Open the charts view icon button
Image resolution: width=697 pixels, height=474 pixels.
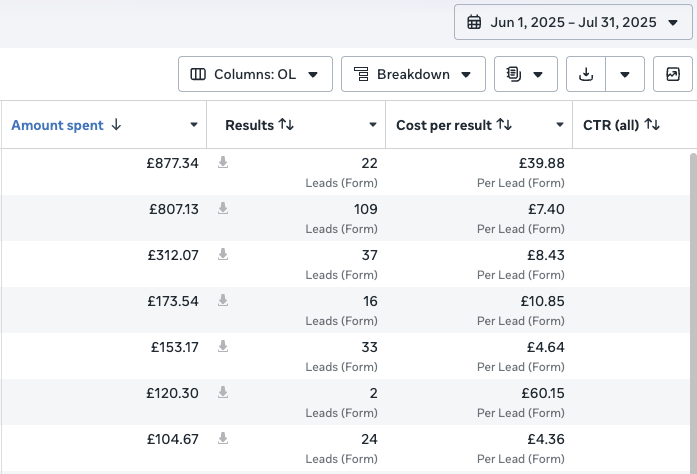pyautogui.click(x=673, y=74)
